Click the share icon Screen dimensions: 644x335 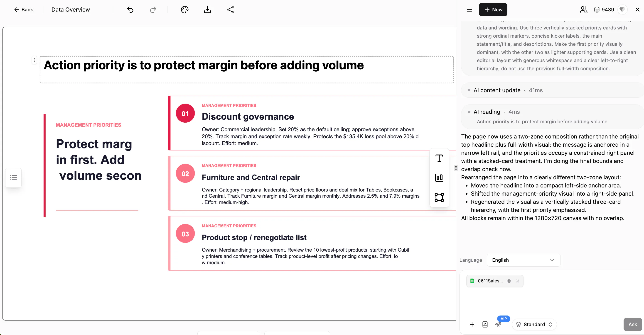tap(230, 10)
